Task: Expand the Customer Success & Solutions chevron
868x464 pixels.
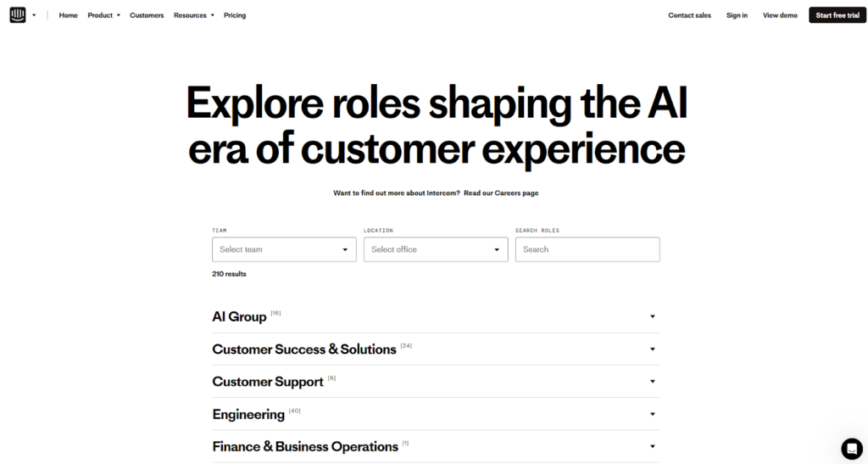Action: 652,349
